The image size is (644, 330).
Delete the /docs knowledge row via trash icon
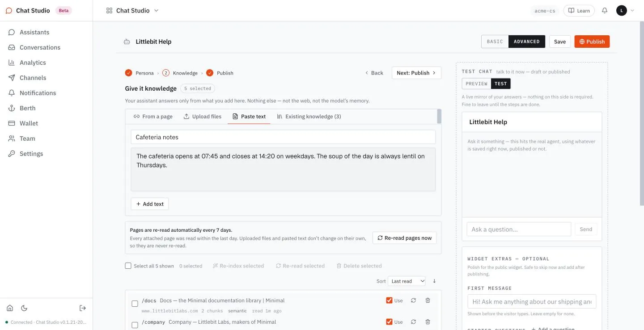pos(428,301)
